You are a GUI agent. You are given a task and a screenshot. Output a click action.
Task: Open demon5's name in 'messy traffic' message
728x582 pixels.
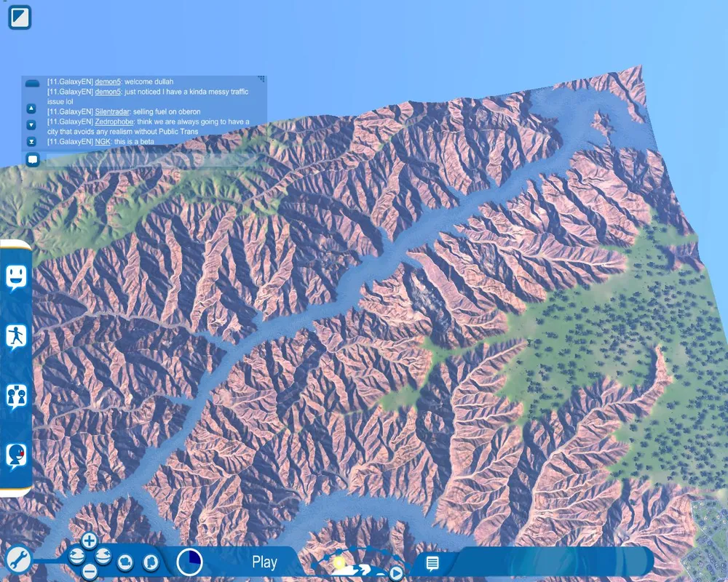click(108, 92)
